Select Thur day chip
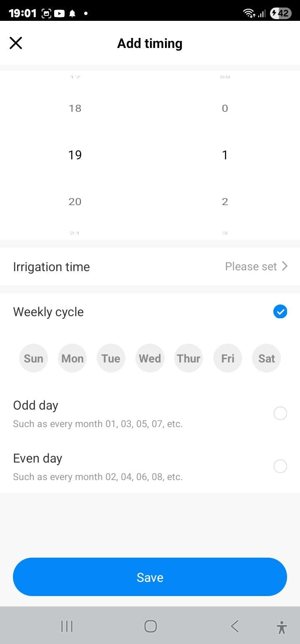The width and height of the screenshot is (300, 644). (189, 358)
